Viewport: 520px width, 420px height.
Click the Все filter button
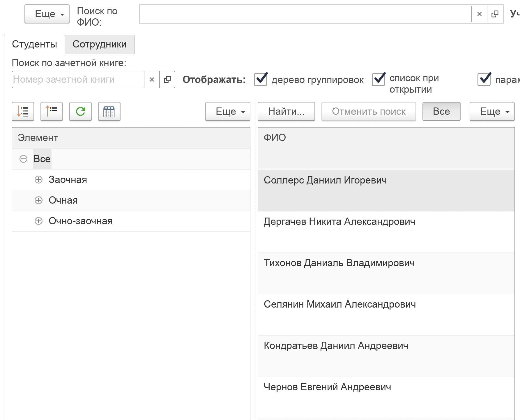441,112
